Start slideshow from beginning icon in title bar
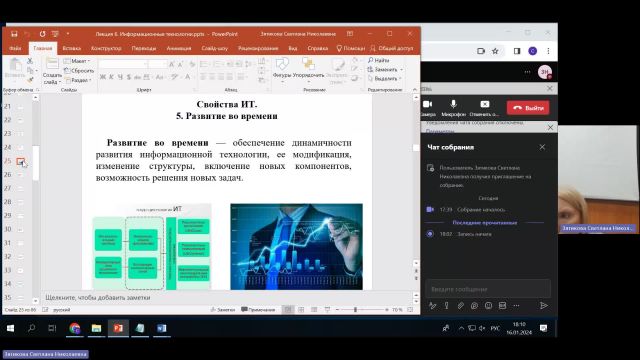 pyautogui.click(x=55, y=34)
